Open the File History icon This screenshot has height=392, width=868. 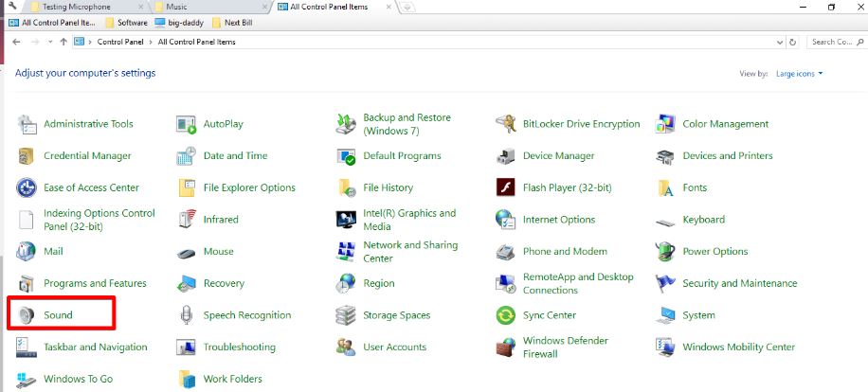pyautogui.click(x=347, y=188)
